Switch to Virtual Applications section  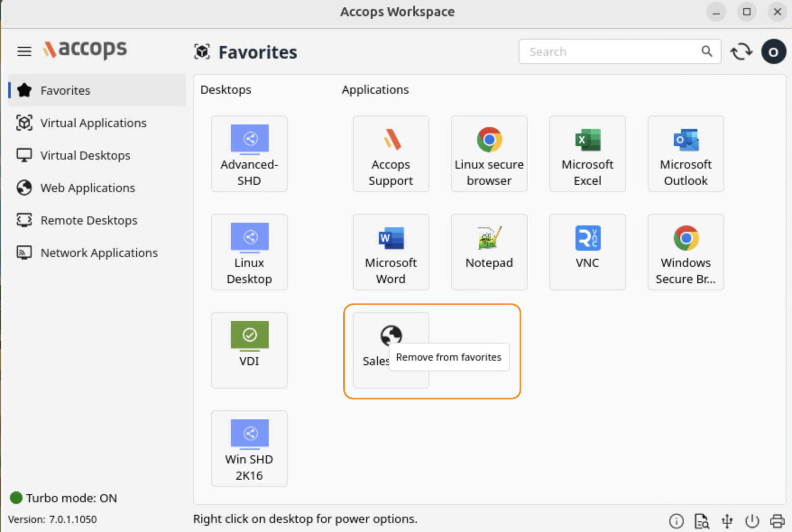93,123
